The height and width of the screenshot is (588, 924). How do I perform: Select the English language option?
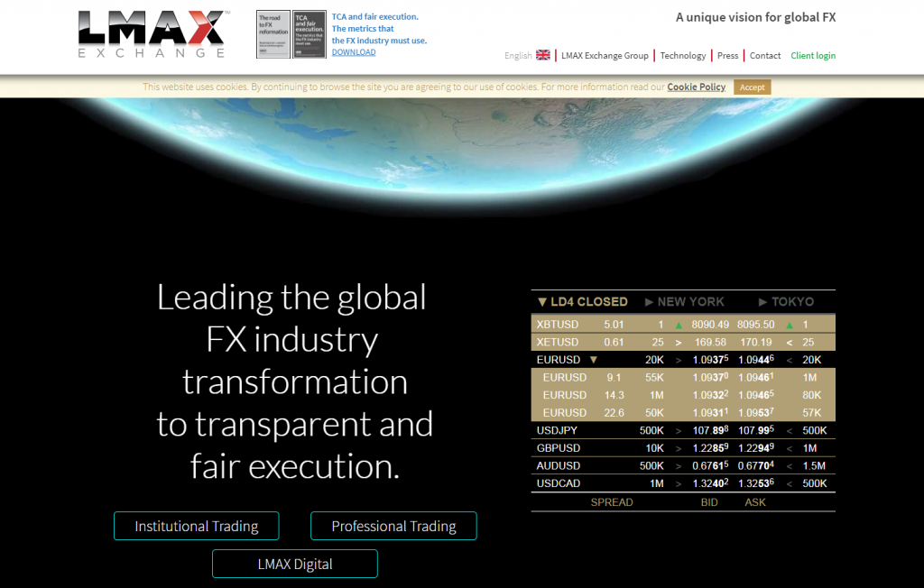coord(518,55)
